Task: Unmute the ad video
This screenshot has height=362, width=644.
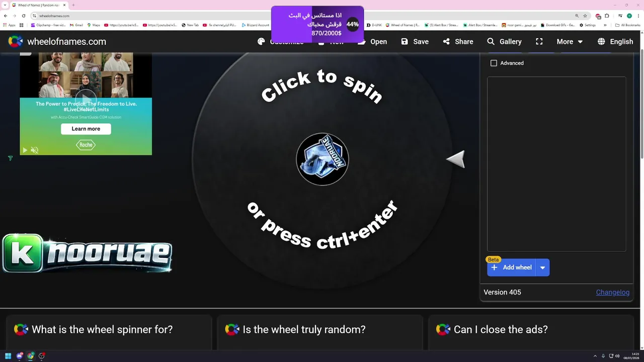Action: (x=35, y=150)
